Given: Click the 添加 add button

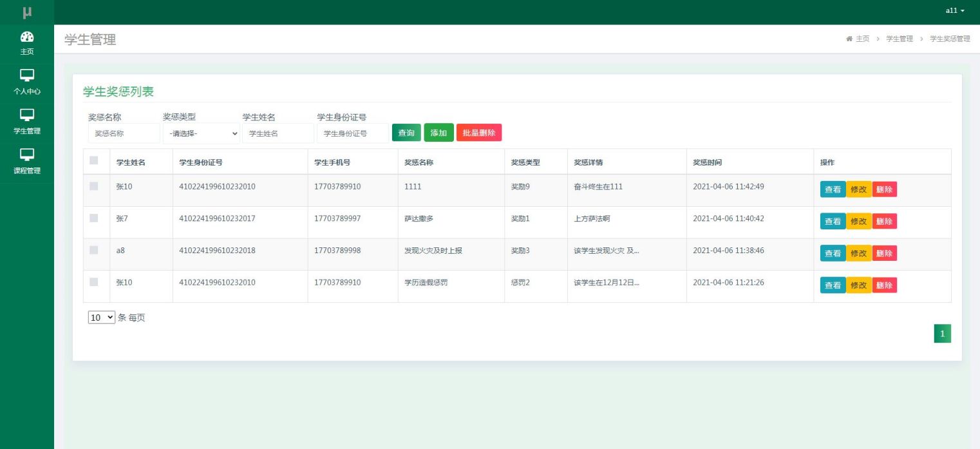Looking at the screenshot, I should click(438, 133).
